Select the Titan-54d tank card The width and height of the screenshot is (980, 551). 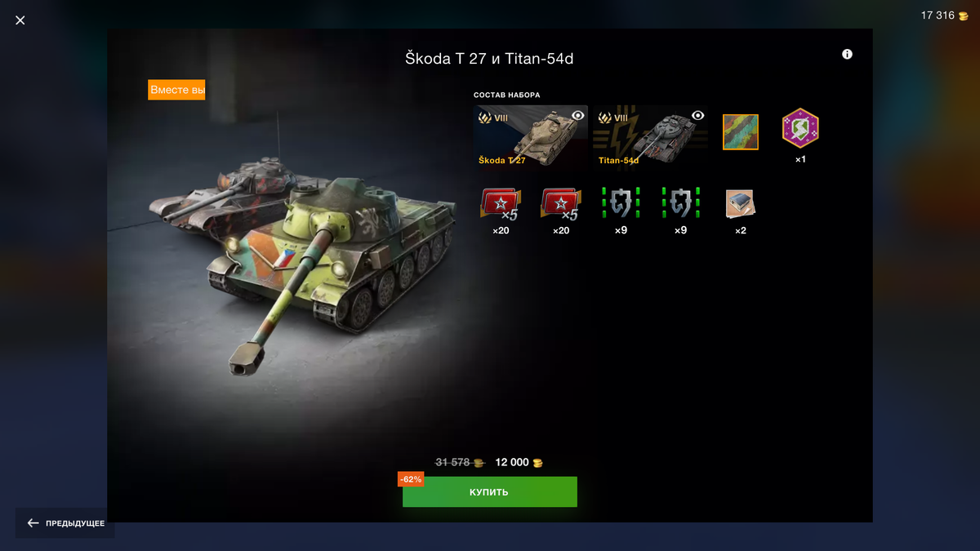(x=651, y=136)
